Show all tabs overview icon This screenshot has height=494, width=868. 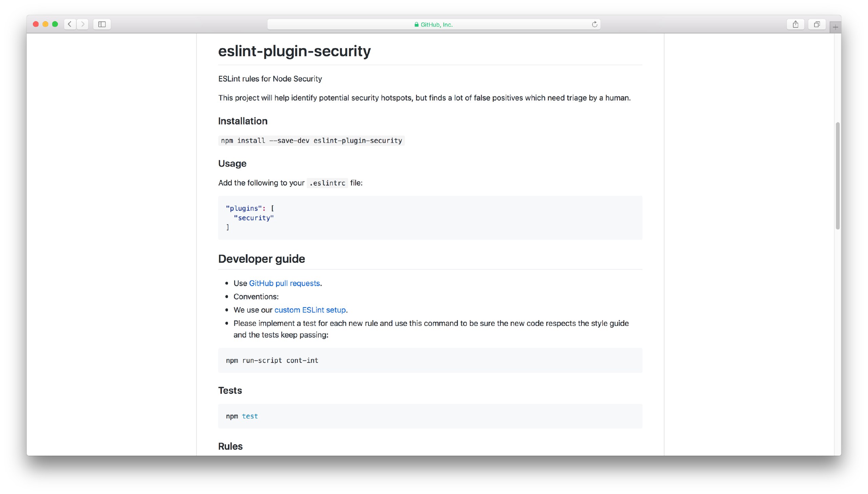click(817, 24)
